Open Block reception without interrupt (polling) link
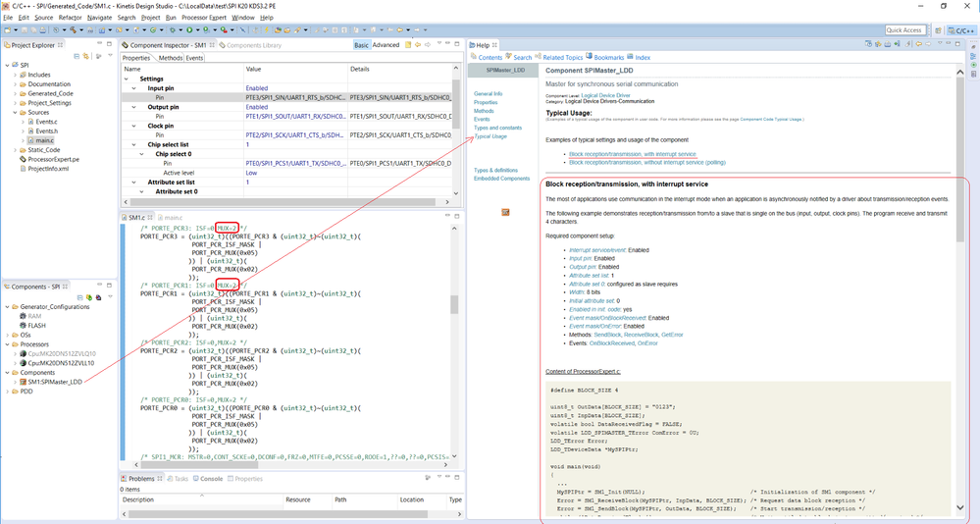 click(646, 162)
